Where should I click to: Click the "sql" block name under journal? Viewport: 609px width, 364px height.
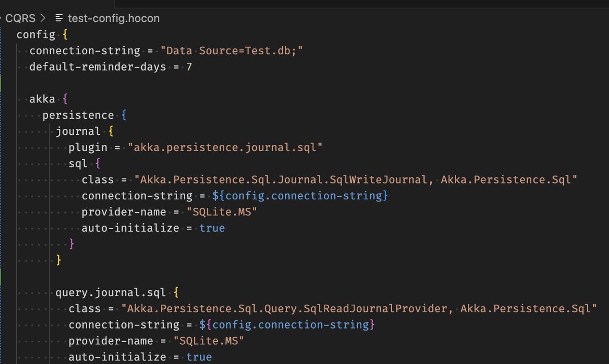pyautogui.click(x=78, y=164)
